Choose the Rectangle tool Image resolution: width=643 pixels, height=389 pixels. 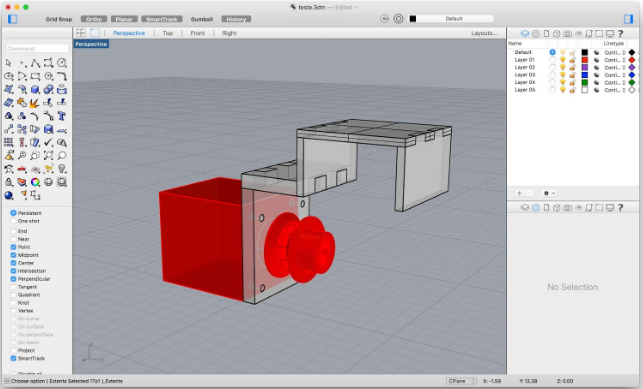tap(35, 76)
